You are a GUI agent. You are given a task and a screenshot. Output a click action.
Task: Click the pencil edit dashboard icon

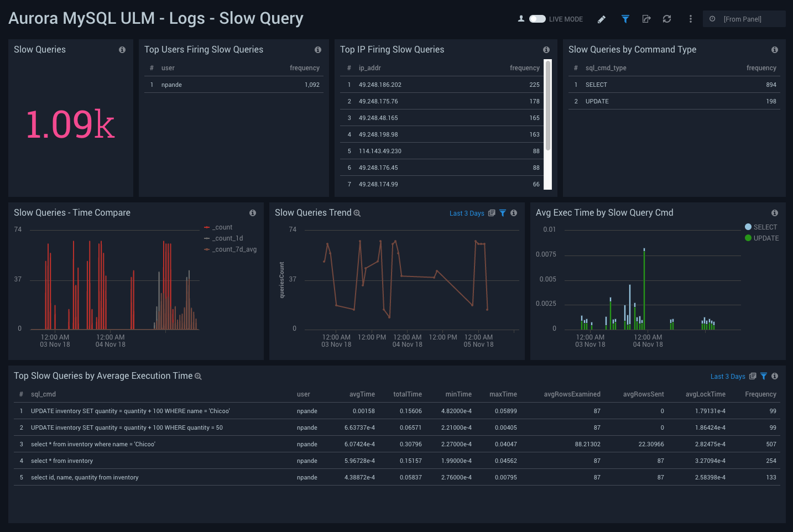click(602, 19)
